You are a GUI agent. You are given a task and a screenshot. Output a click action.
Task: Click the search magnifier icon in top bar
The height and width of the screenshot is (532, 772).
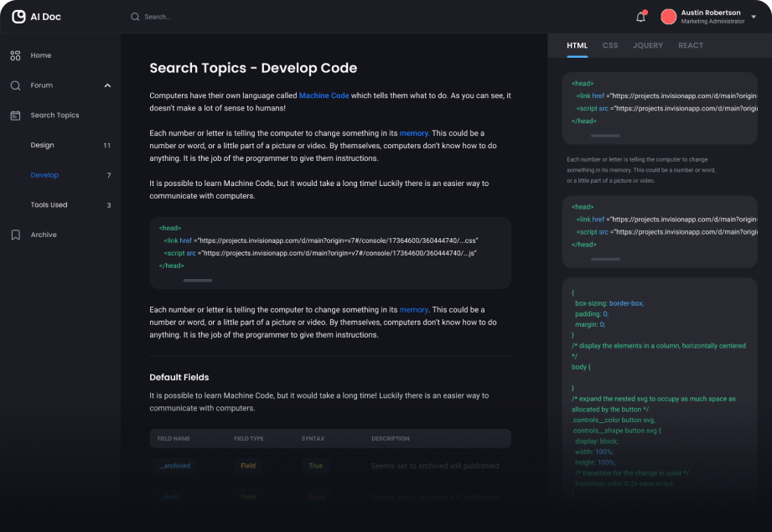(135, 17)
